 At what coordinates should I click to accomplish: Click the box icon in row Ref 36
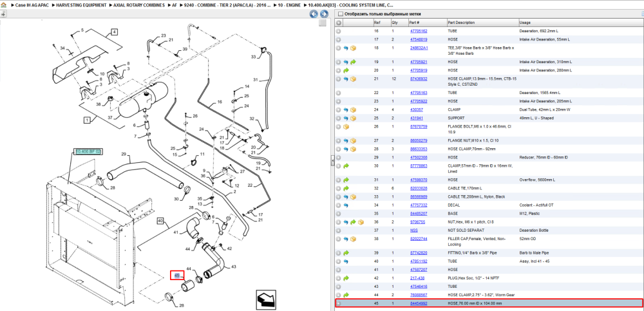tap(361, 222)
